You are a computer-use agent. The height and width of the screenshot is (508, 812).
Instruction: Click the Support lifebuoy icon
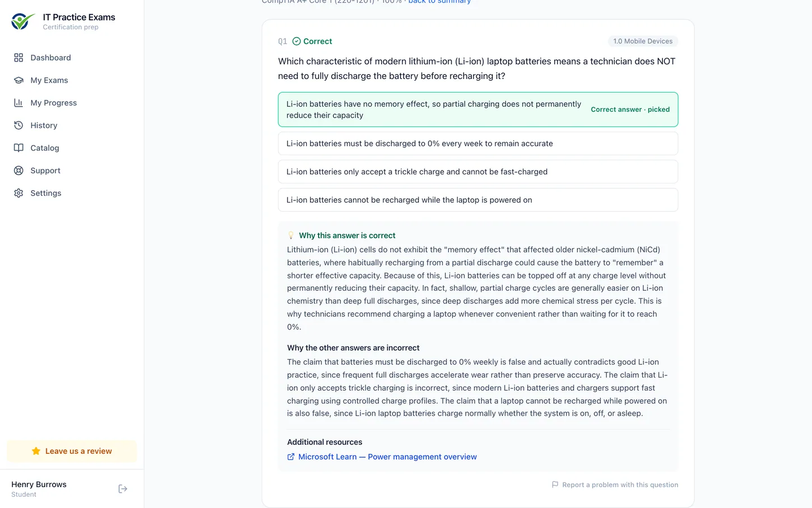point(19,170)
